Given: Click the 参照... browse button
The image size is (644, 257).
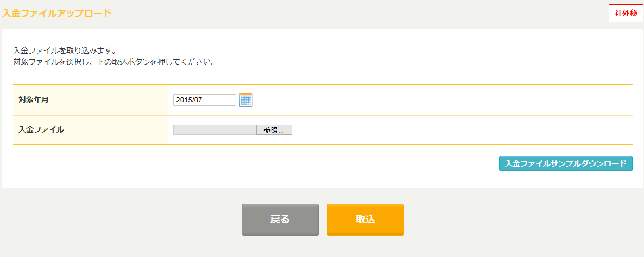Looking at the screenshot, I should [x=274, y=130].
